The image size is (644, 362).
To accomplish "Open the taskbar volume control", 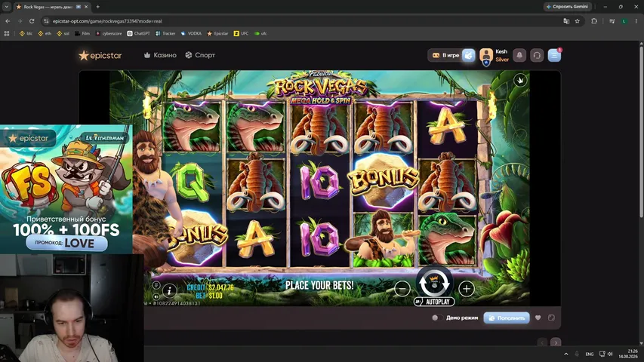I will point(610,354).
